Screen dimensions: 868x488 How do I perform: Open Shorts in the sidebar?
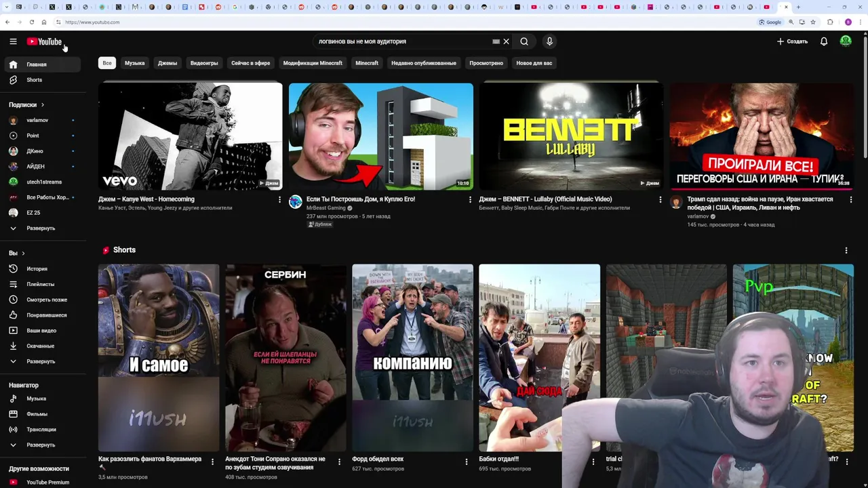(41, 80)
